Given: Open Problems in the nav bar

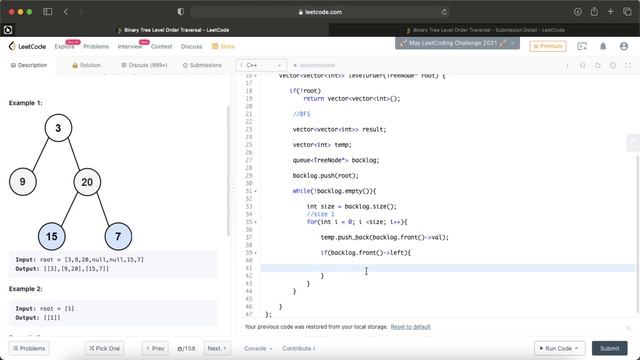Looking at the screenshot, I should pyautogui.click(x=96, y=47).
